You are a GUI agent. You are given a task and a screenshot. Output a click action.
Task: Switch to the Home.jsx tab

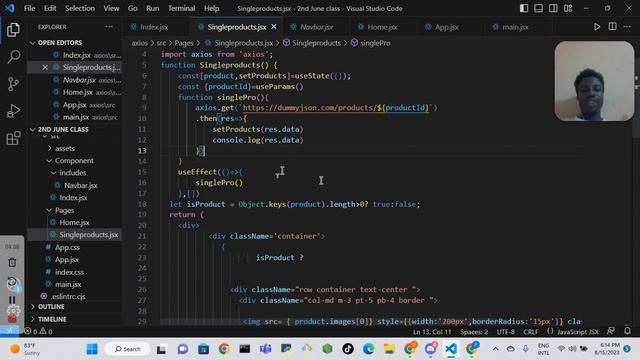[x=382, y=27]
